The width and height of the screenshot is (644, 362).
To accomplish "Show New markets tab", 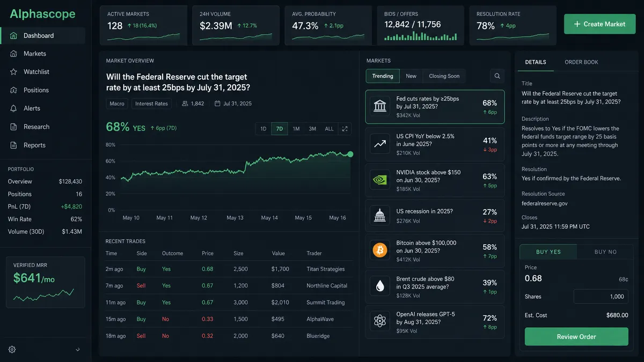I will click(411, 76).
